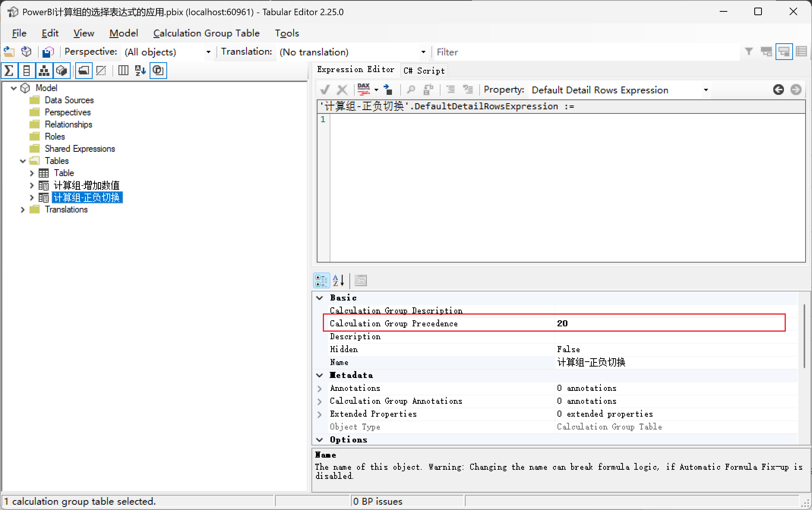Click the uncomment lines icon
Screen dimensions: 812x510
468,90
